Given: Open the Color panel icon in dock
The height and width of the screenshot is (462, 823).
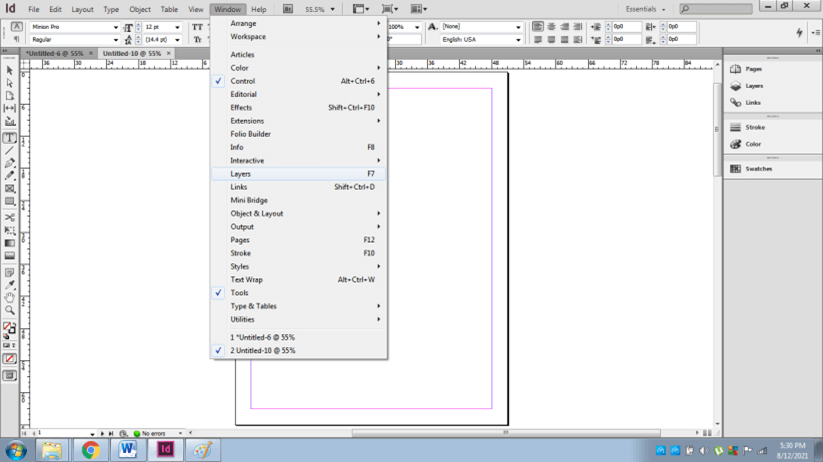Looking at the screenshot, I should 736,144.
